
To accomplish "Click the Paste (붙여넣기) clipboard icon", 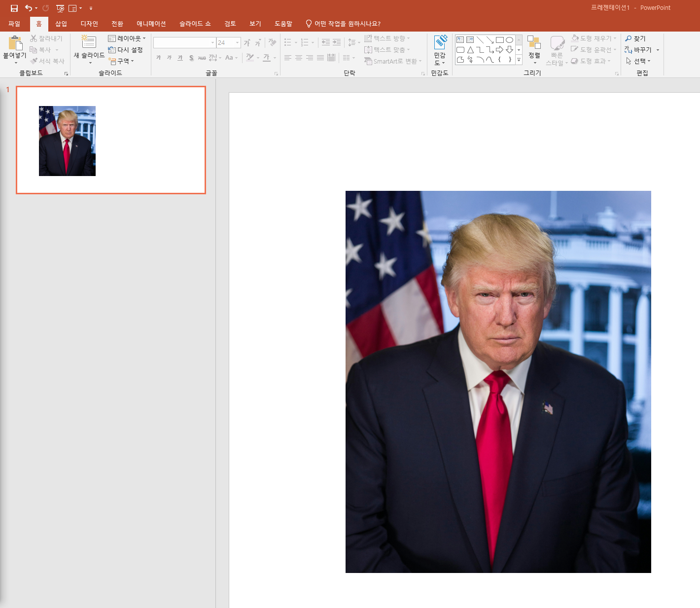I will (x=15, y=43).
